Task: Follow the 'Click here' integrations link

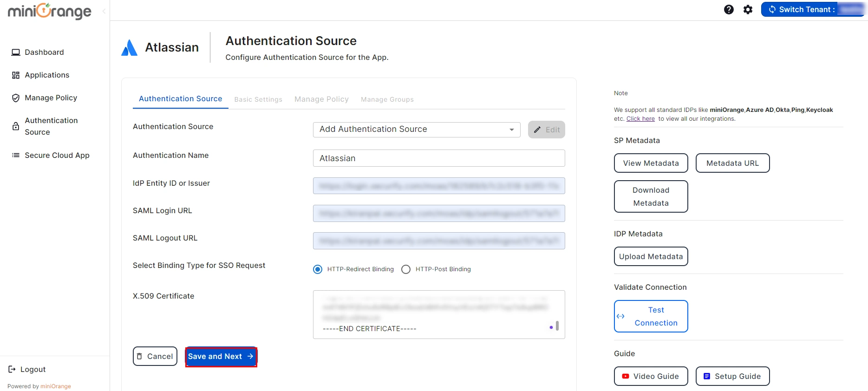Action: [640, 119]
